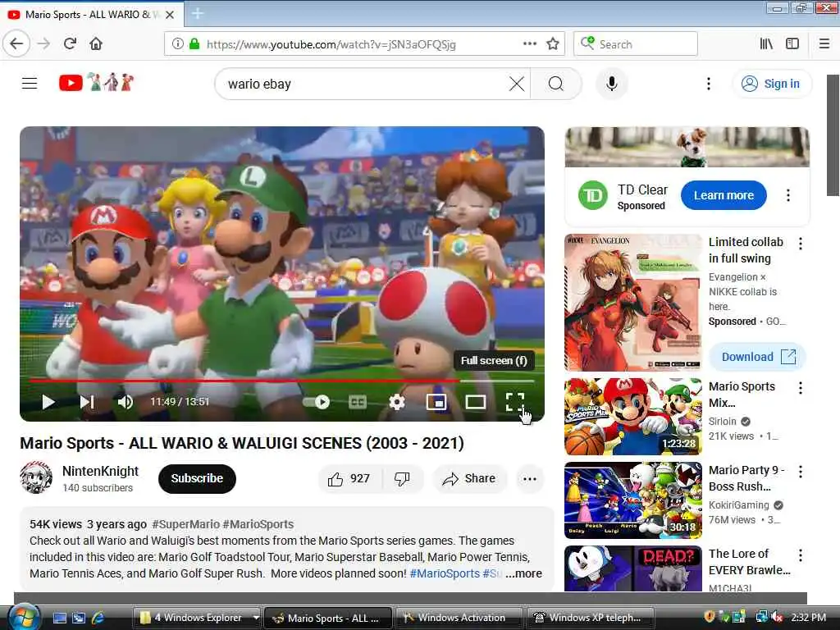This screenshot has height=630, width=840.
Task: Click the green padlock security icon
Action: coord(194,44)
